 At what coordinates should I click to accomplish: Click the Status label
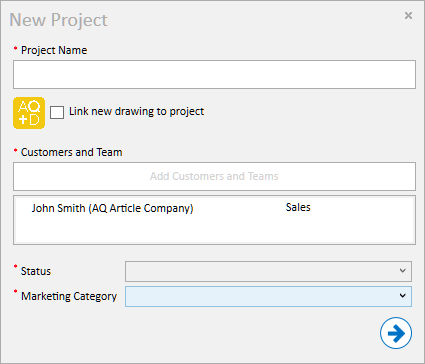tap(36, 271)
